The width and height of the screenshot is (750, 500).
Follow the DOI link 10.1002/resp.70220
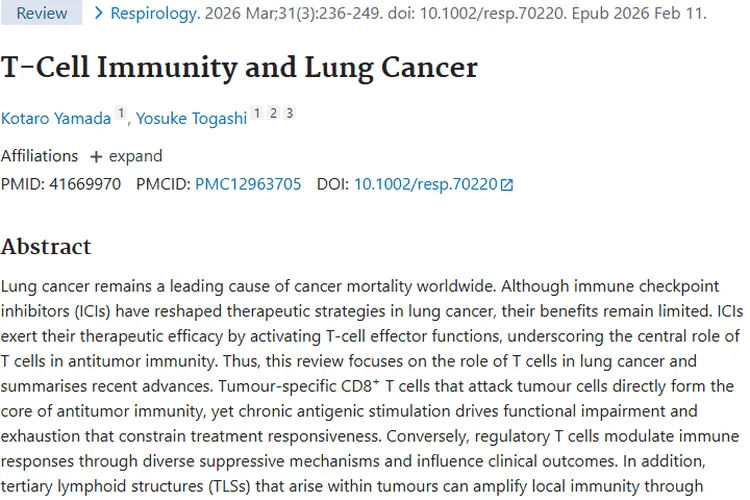tap(425, 184)
